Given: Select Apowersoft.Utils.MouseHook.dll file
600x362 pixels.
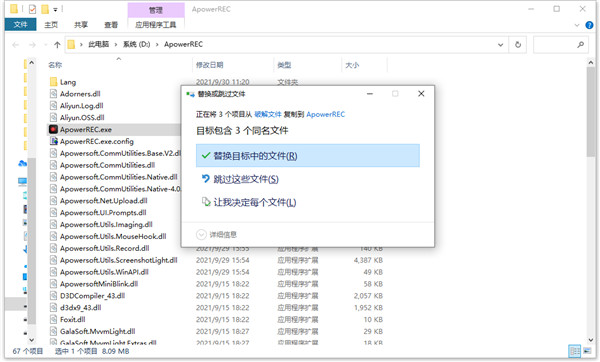Looking at the screenshot, I should tap(113, 236).
